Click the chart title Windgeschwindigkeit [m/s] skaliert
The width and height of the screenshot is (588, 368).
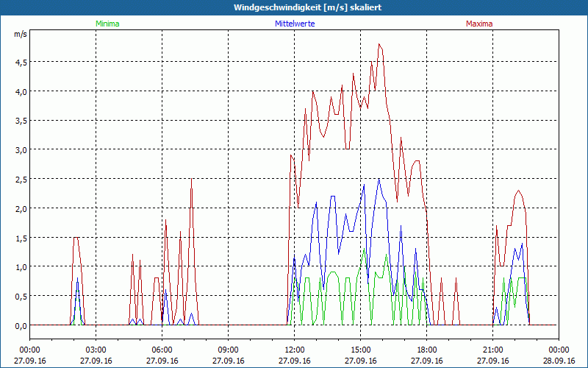[307, 7]
